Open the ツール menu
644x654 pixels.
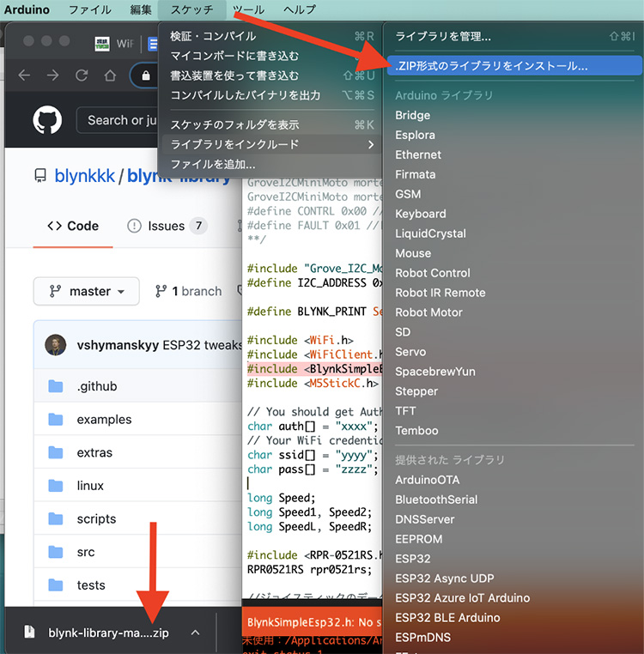[249, 9]
